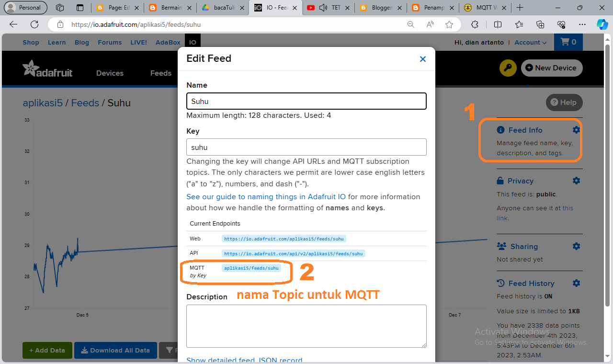
Task: Select IO in top navigation
Action: 193,42
